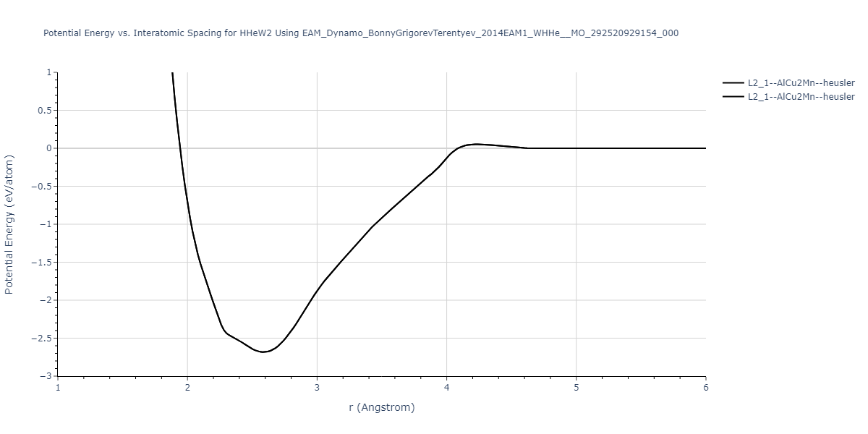Image resolution: width=868 pixels, height=434 pixels.
Task: Click the x-axis tick label 3
Action: (317, 388)
